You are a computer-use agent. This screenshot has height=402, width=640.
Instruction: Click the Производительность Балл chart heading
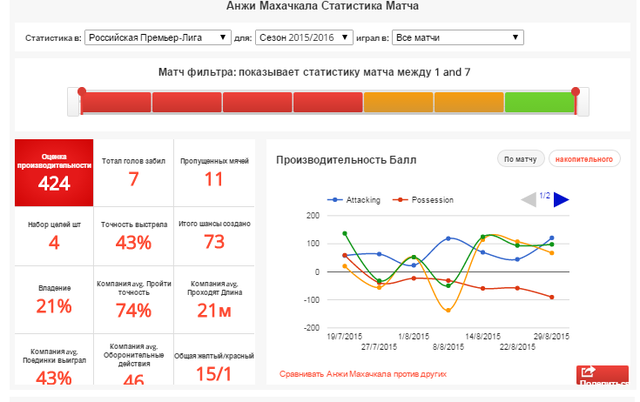click(346, 160)
